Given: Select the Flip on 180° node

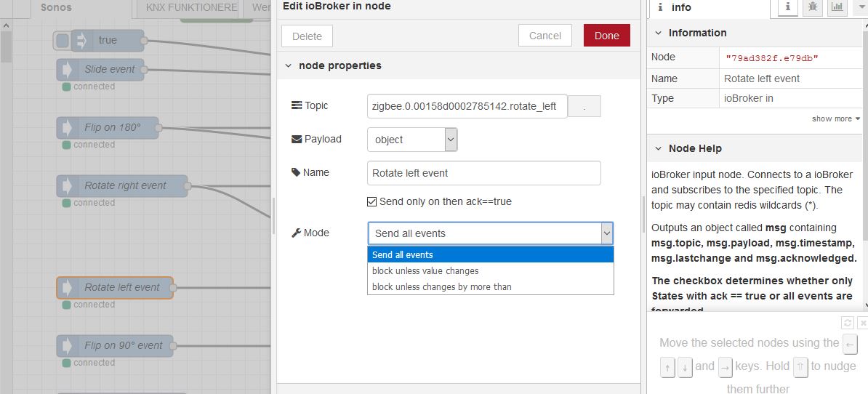Looking at the screenshot, I should click(x=108, y=128).
